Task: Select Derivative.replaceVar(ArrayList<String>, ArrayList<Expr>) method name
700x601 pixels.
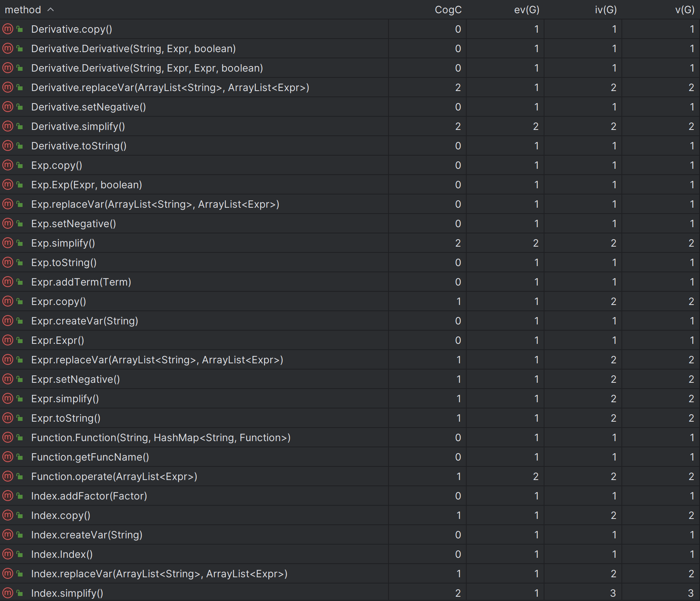Action: (x=170, y=88)
